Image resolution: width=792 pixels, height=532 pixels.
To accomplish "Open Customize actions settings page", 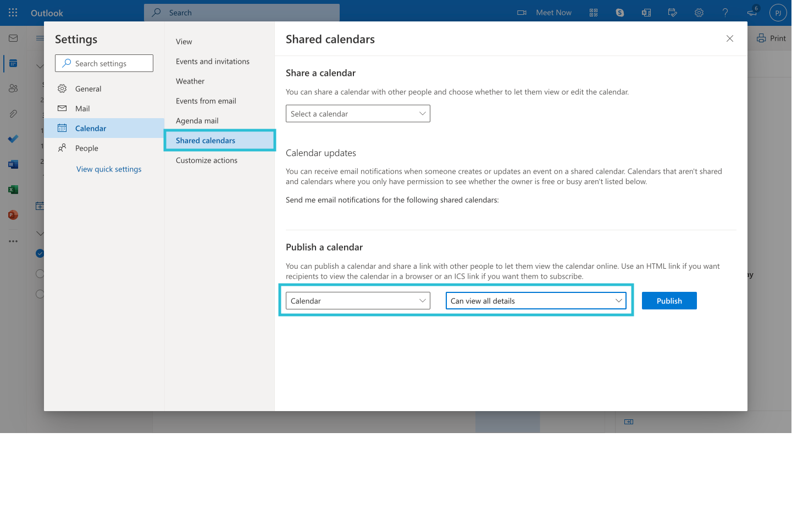I will [207, 160].
